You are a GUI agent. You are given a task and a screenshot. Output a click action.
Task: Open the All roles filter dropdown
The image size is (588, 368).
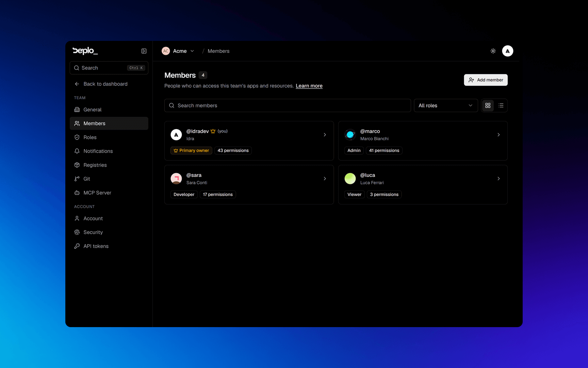tap(446, 106)
